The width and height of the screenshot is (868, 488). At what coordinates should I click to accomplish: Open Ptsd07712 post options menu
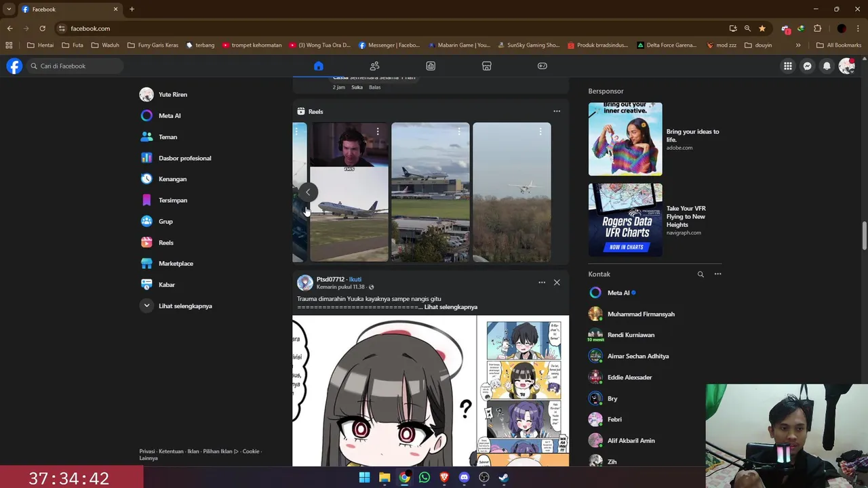tap(542, 283)
